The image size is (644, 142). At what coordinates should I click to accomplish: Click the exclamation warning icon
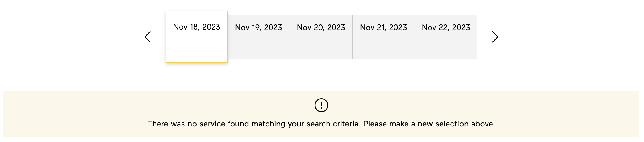coord(321,105)
